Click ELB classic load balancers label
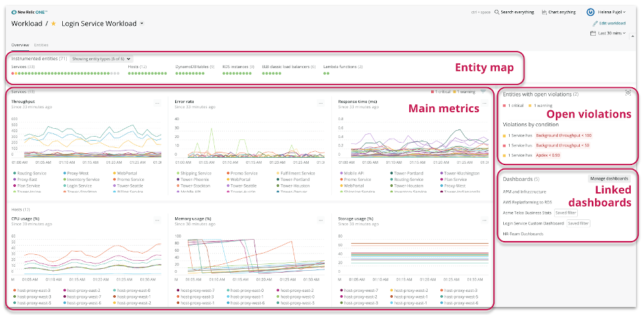The image size is (644, 315). (x=289, y=67)
